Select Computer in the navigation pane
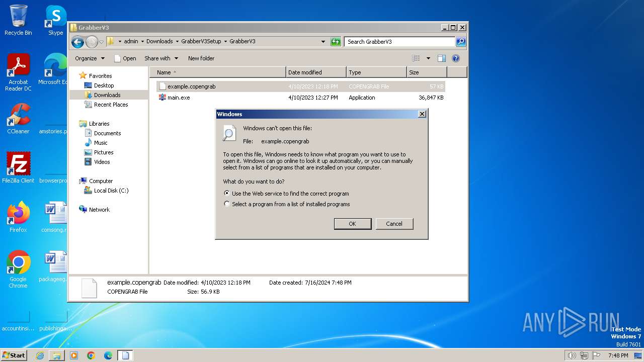 pos(101,181)
